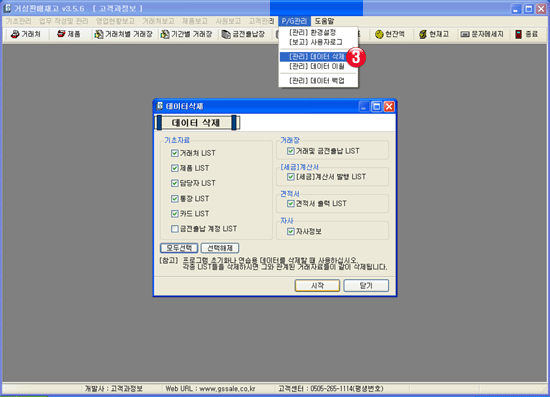Choose [관리] 데이터 백업 menu entry

click(317, 81)
